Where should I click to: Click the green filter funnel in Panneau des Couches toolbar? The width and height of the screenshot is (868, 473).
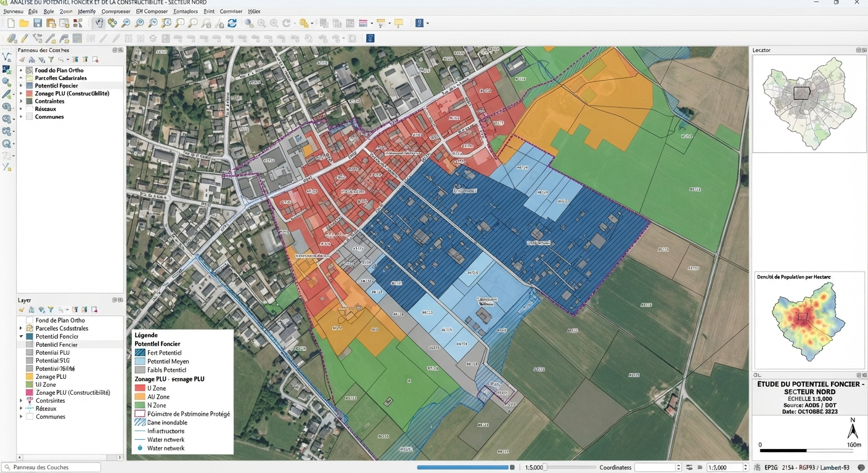[x=51, y=60]
